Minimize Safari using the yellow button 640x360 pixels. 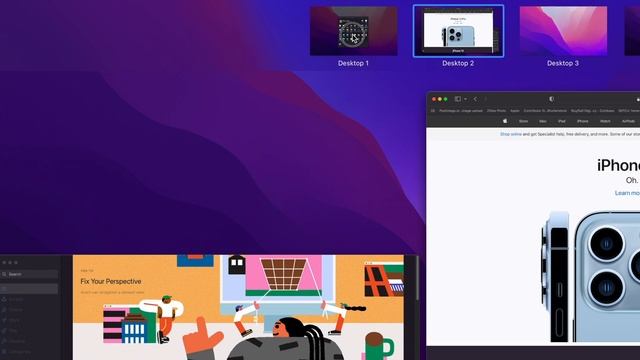[x=440, y=99]
